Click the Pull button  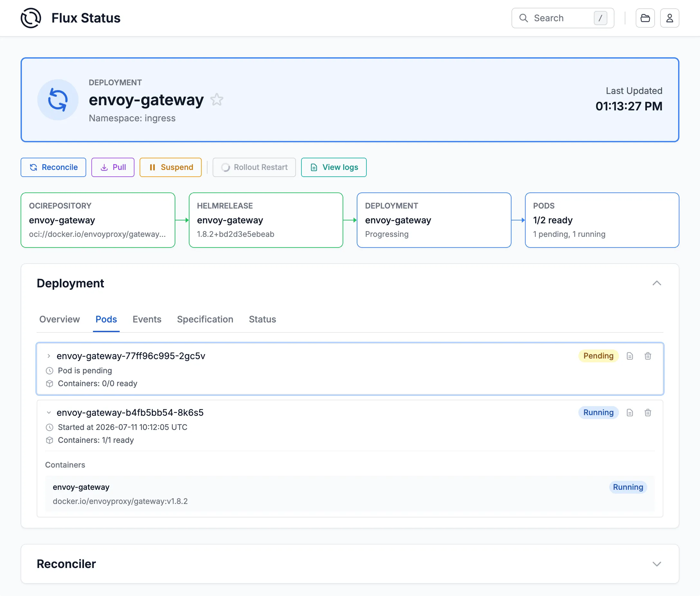[x=113, y=167]
